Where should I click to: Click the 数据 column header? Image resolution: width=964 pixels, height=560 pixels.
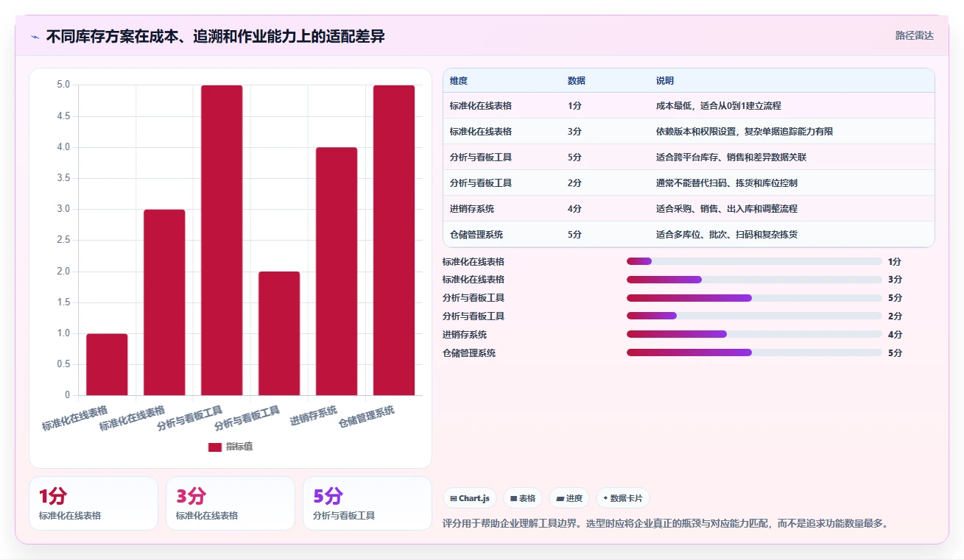coord(577,81)
